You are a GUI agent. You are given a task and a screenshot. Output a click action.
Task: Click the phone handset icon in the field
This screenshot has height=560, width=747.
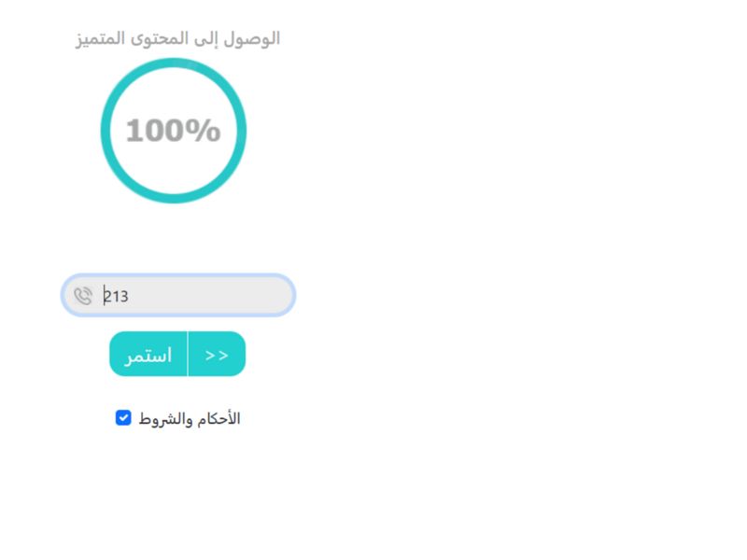(x=83, y=296)
